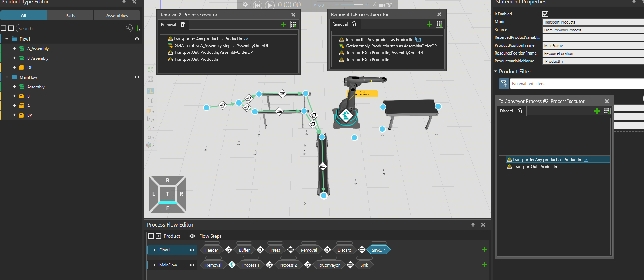Pin the Process Flow Editor panel
644x280 pixels.
click(473, 225)
